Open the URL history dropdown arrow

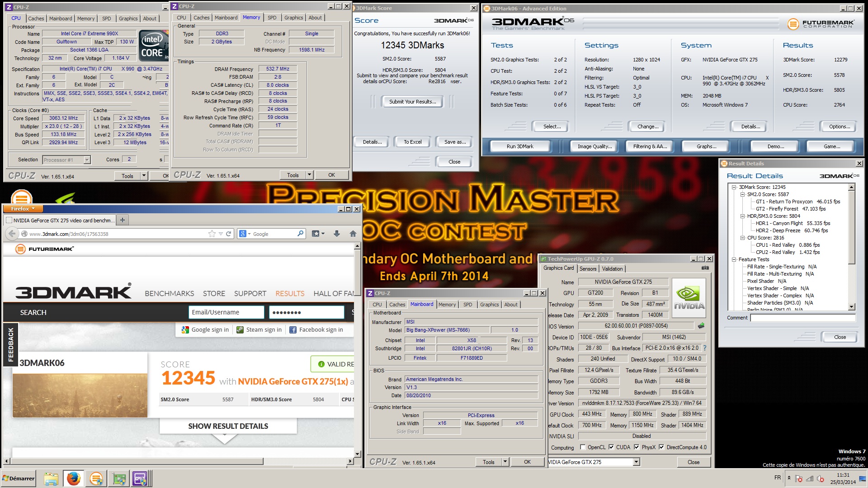[x=221, y=234]
